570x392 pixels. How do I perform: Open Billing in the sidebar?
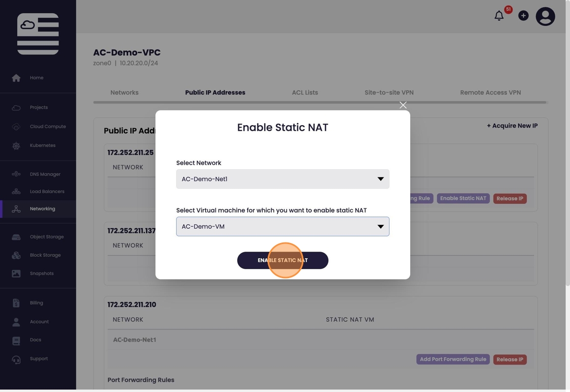pyautogui.click(x=36, y=303)
